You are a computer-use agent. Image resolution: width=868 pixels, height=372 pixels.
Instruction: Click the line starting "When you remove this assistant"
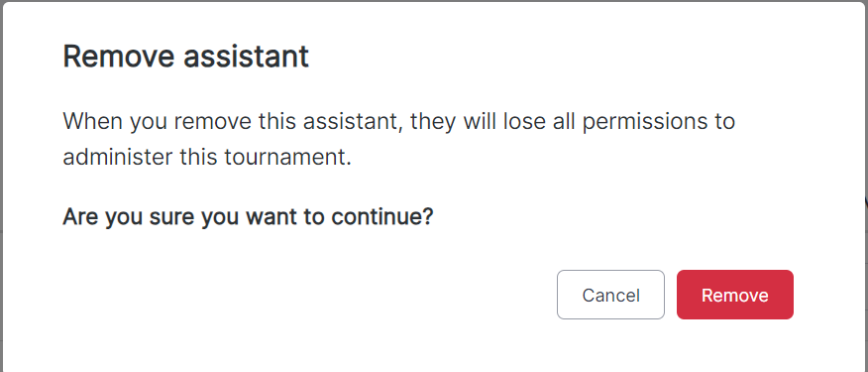398,121
